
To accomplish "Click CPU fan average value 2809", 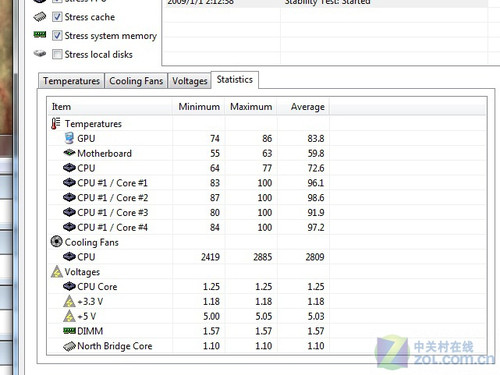I will (x=315, y=257).
